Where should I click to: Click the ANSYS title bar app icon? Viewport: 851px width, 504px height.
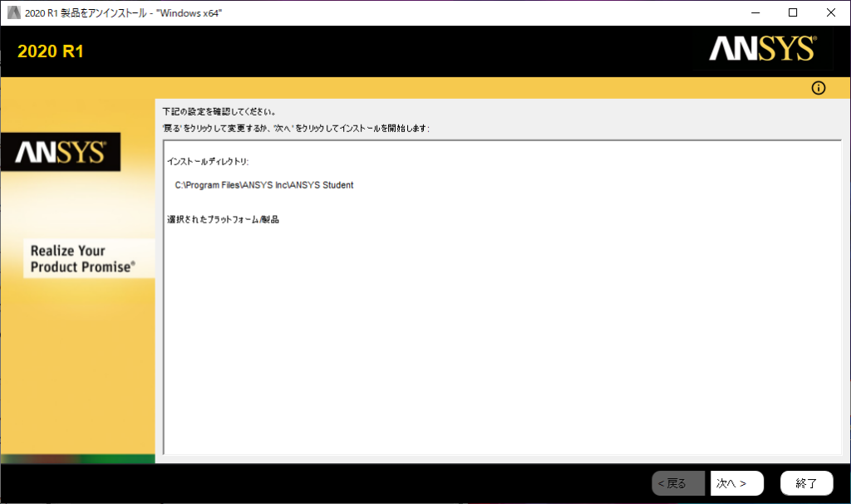tap(13, 12)
